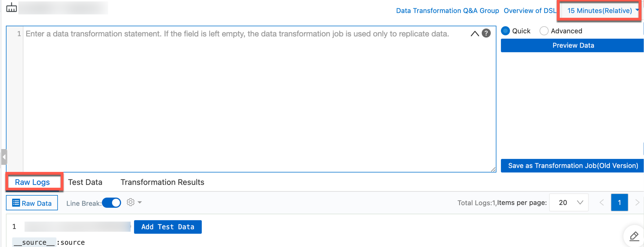
Task: Click the Raw Data list icon
Action: tap(16, 203)
